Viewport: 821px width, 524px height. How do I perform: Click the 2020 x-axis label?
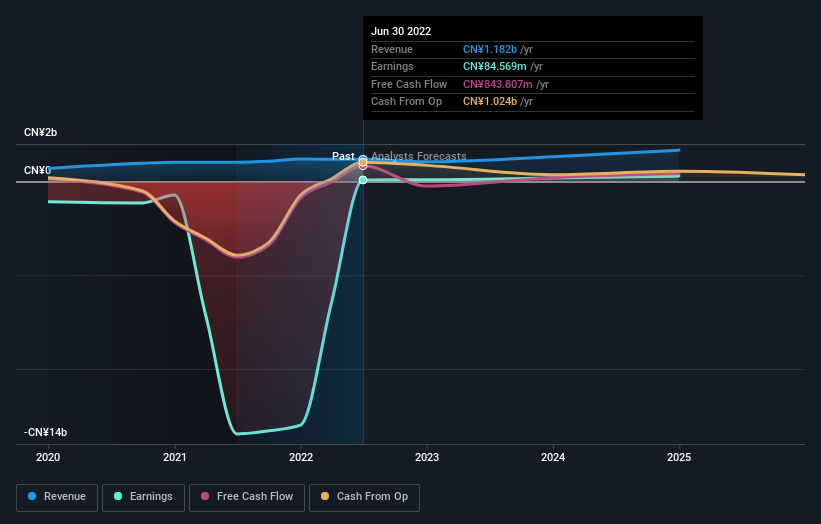[48, 458]
